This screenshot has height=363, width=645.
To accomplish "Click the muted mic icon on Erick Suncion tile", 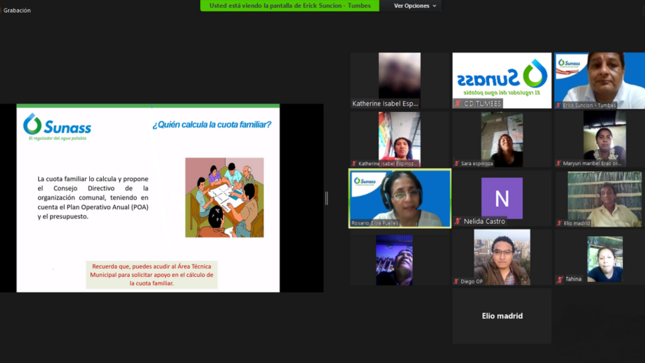I will click(559, 105).
